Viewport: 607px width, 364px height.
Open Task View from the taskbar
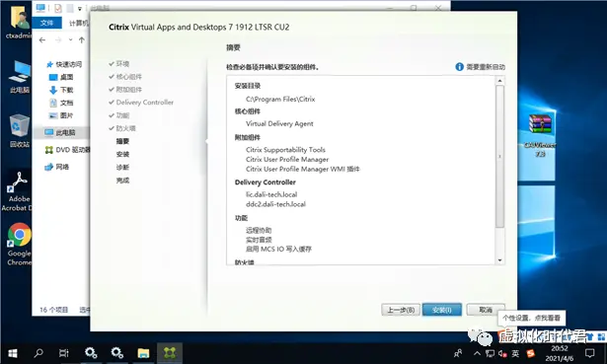64,353
